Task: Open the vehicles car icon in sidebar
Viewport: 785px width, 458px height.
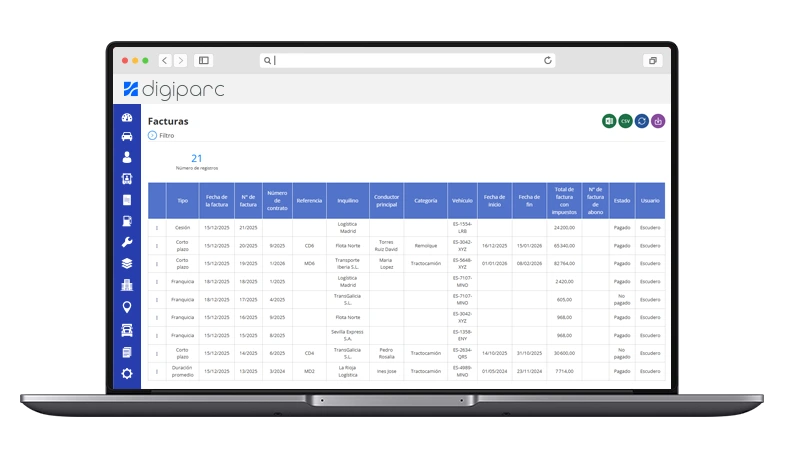Action: [127, 137]
